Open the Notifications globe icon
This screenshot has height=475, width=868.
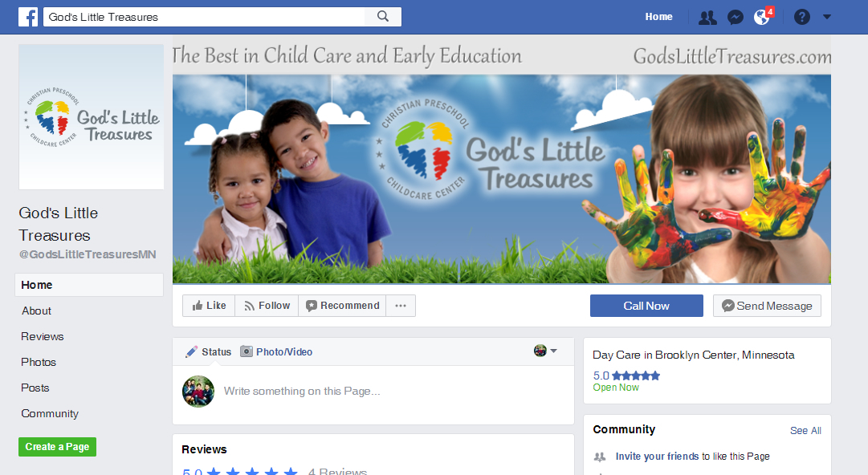[x=762, y=17]
